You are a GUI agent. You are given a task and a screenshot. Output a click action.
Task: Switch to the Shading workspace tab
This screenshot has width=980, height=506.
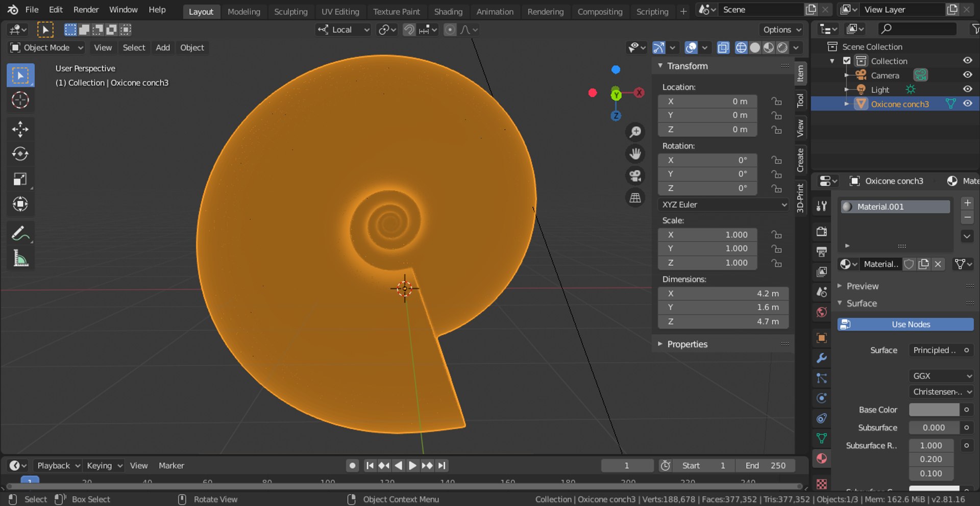click(x=448, y=11)
